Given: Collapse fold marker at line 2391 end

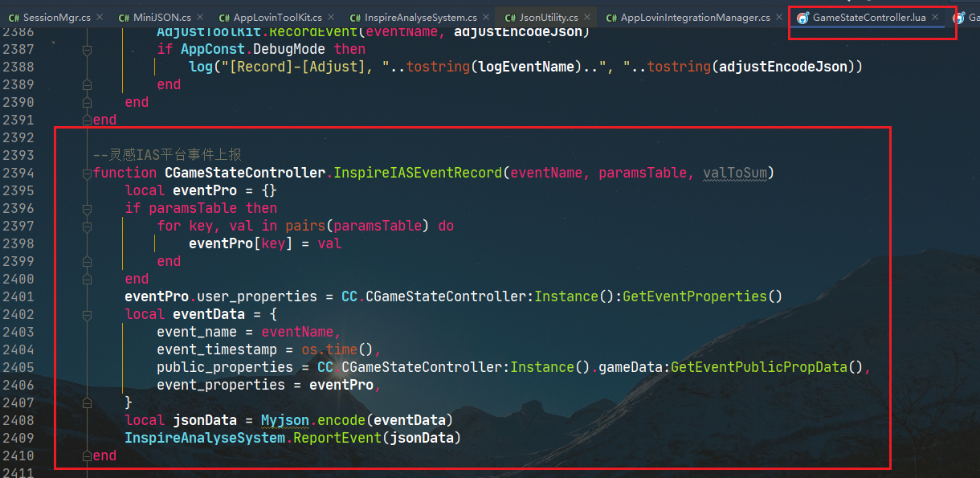Looking at the screenshot, I should point(87,121).
